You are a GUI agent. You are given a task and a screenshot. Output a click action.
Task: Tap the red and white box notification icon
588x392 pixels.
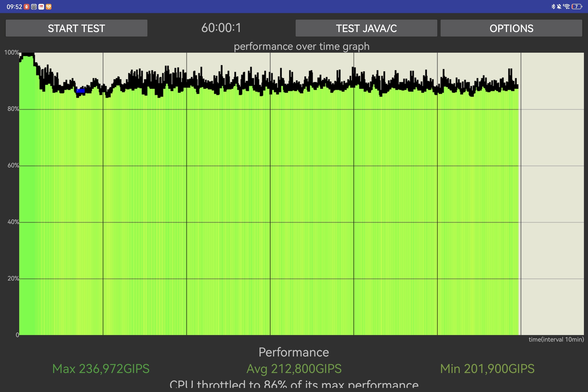point(41,7)
